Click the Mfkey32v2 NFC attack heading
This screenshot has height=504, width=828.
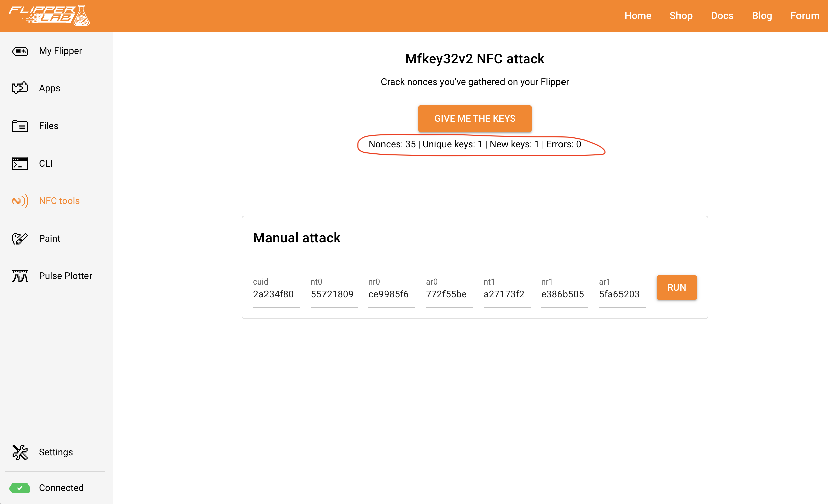tap(475, 59)
